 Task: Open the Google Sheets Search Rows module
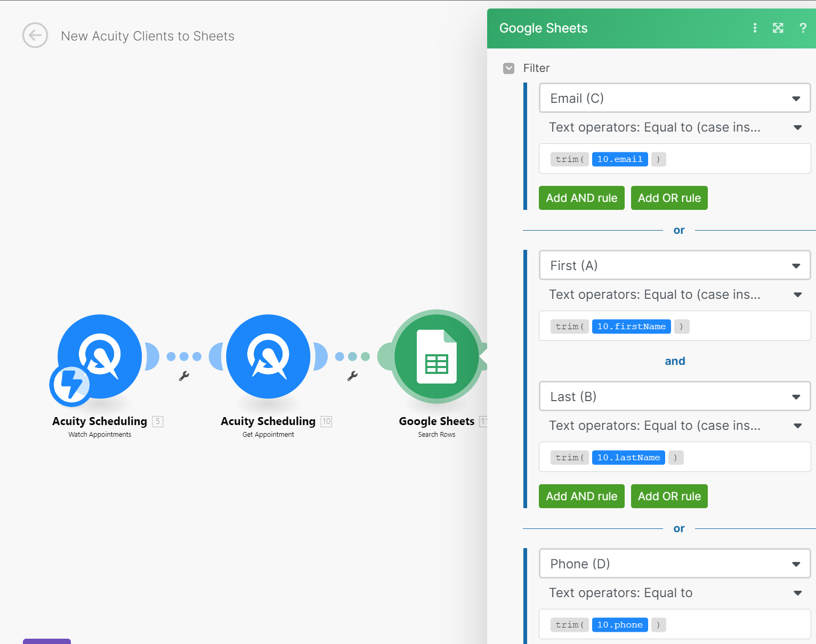pos(437,357)
